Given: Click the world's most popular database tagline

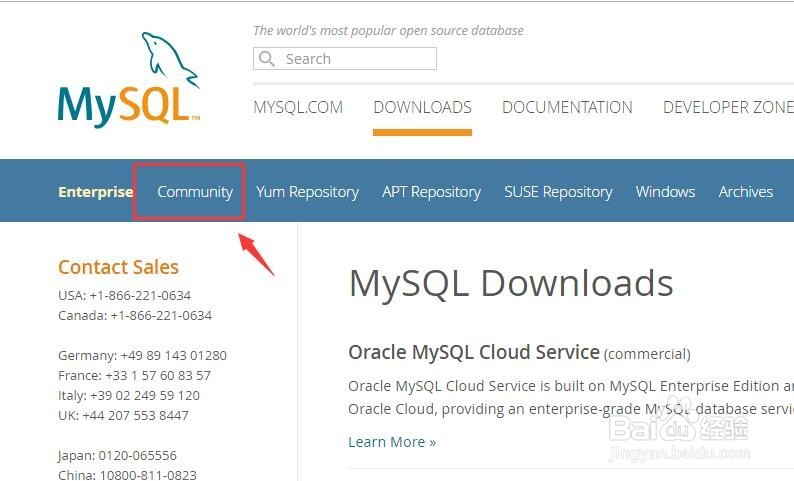Looking at the screenshot, I should [x=388, y=30].
